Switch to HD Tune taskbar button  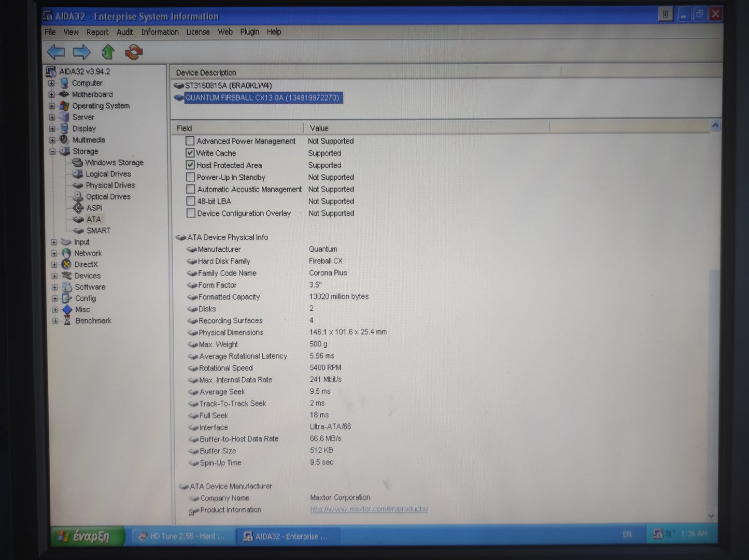click(x=181, y=536)
